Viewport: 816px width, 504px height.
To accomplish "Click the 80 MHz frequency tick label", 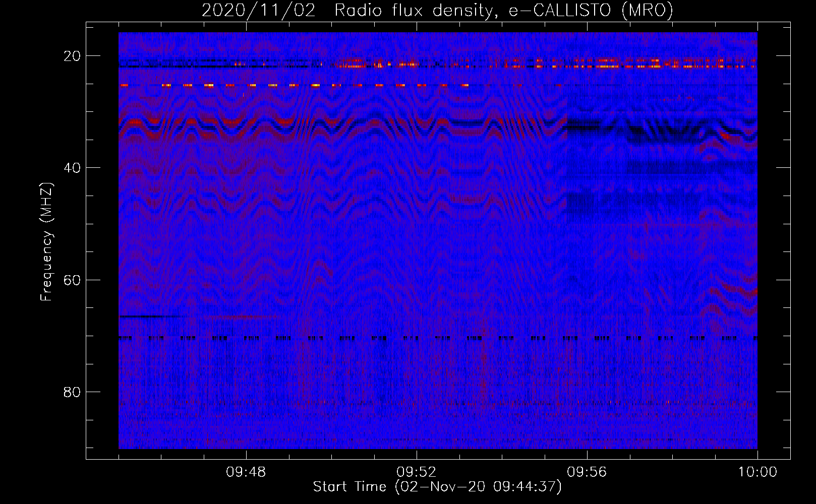I will point(72,392).
